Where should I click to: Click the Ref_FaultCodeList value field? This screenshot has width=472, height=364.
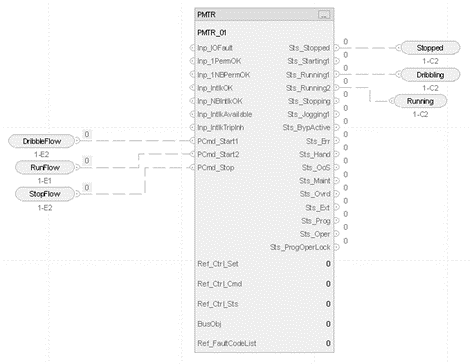328,343
